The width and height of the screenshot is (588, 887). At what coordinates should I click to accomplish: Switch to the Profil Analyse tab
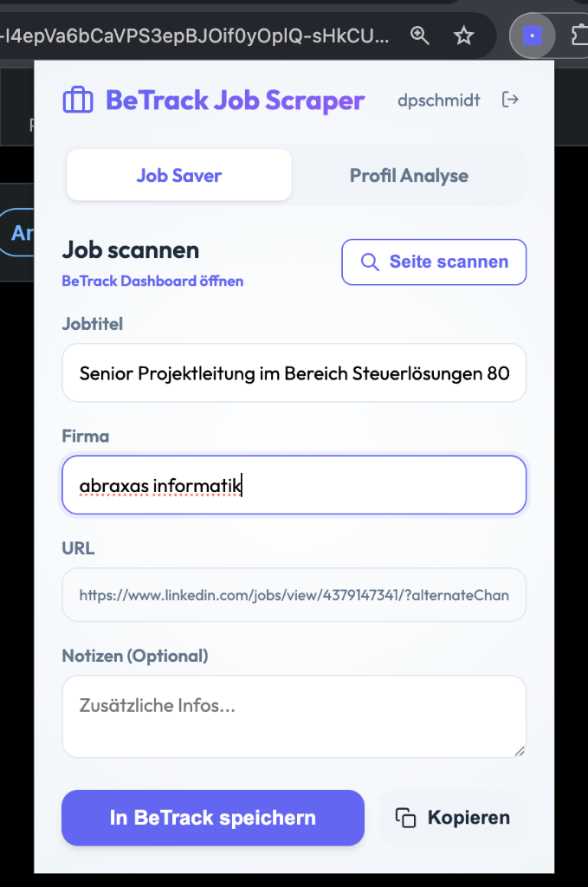pos(409,175)
